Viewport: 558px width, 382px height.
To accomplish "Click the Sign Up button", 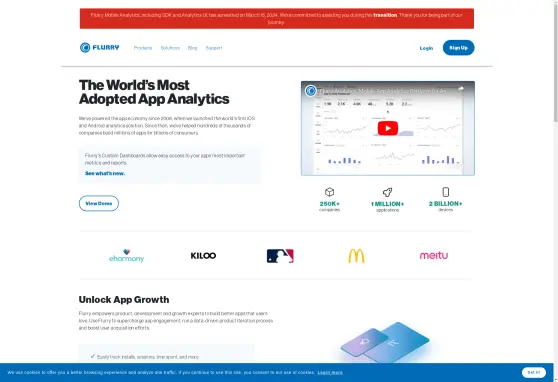I will pos(458,48).
